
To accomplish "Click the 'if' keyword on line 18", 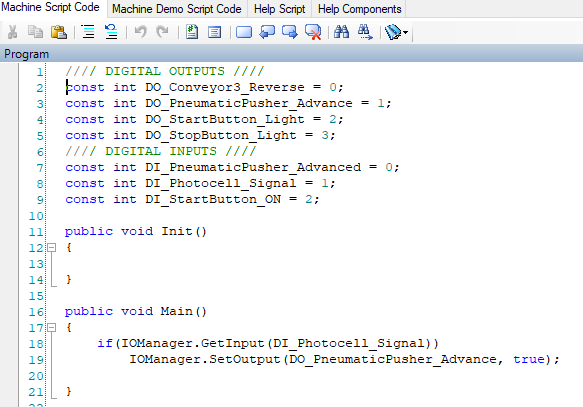I will pyautogui.click(x=105, y=343).
